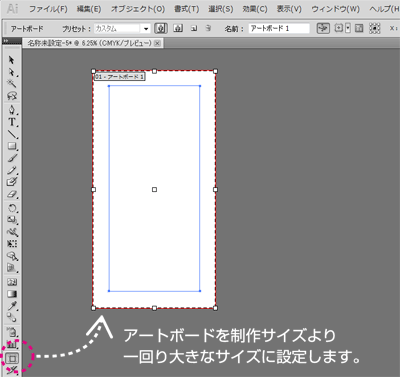Click the top-middle artboard edge handle
The image size is (400, 377).
[154, 71]
